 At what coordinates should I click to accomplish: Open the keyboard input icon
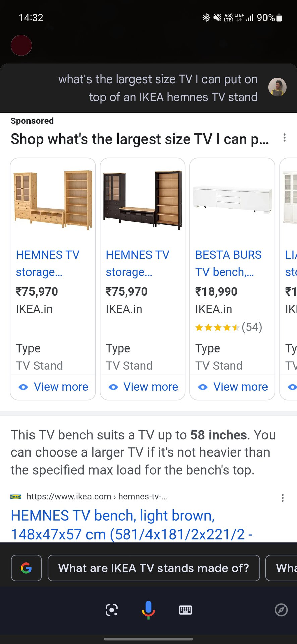pos(185,610)
